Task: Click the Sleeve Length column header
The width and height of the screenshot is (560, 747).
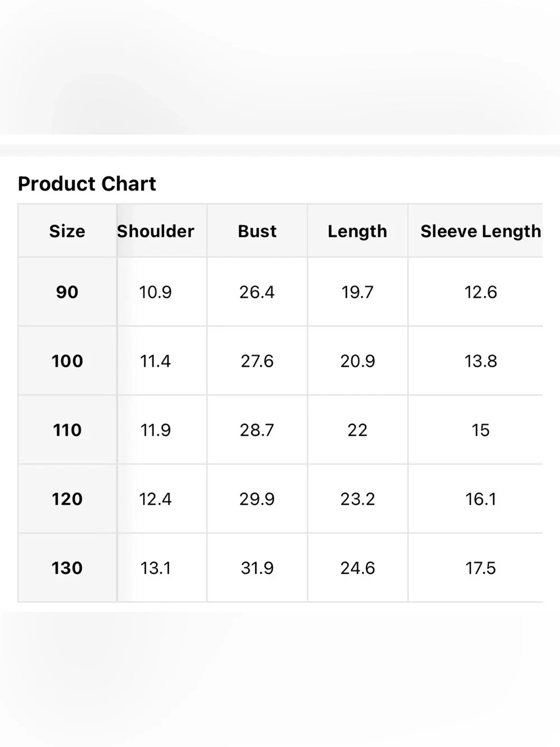Action: tap(480, 231)
